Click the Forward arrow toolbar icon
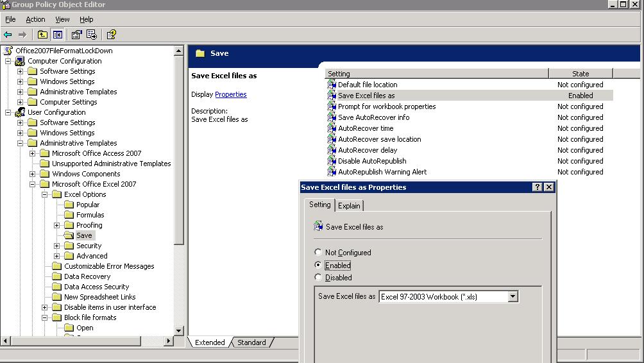 click(22, 35)
